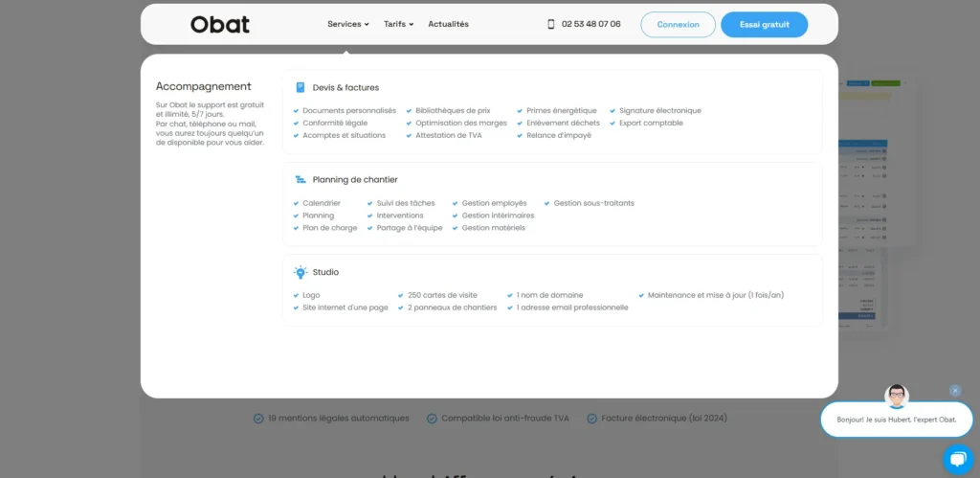Select 1 adresse email professionnelle
This screenshot has width=980, height=478.
572,307
